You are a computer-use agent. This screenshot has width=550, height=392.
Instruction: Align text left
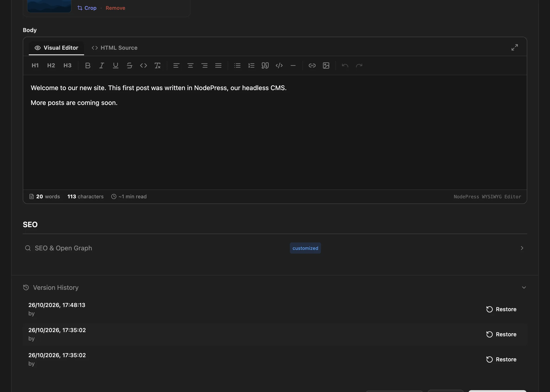(176, 65)
